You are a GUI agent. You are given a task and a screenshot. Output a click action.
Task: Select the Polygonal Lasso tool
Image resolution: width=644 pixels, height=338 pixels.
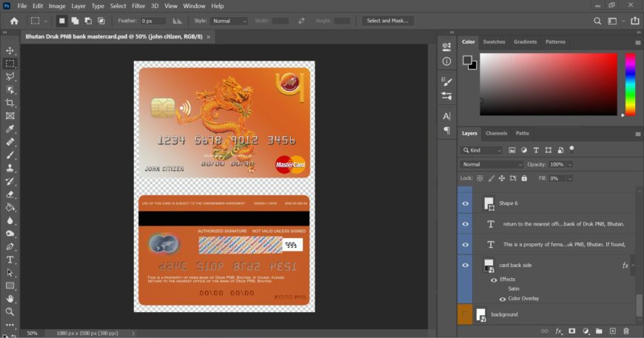[x=10, y=76]
